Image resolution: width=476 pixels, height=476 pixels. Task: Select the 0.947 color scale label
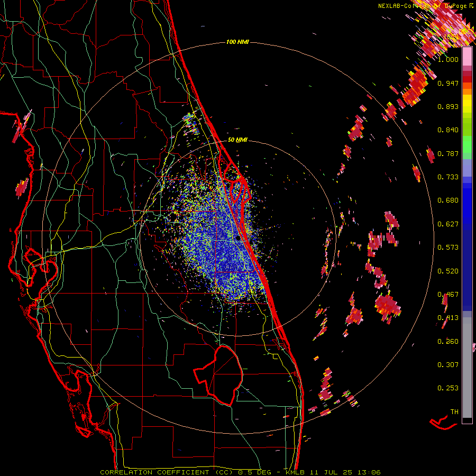[x=448, y=83]
